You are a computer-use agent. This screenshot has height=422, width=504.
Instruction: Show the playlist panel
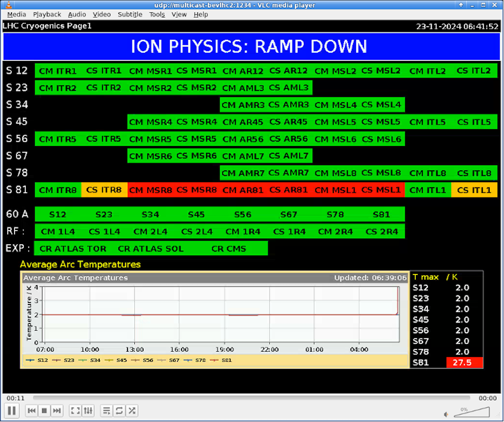coord(106,410)
